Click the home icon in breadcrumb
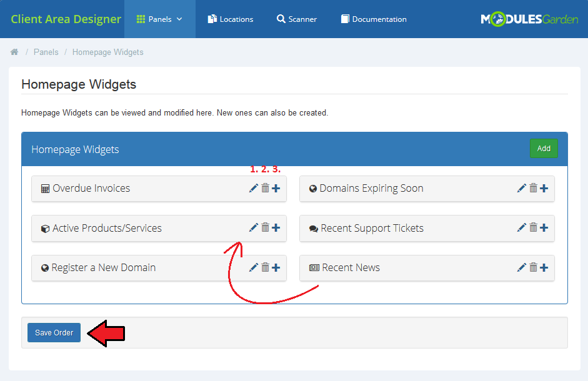 point(14,52)
